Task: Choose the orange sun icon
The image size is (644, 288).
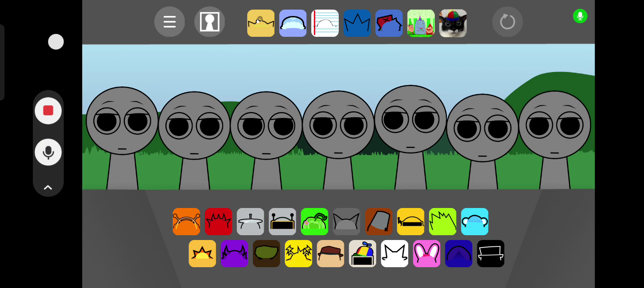Action: pos(202,254)
